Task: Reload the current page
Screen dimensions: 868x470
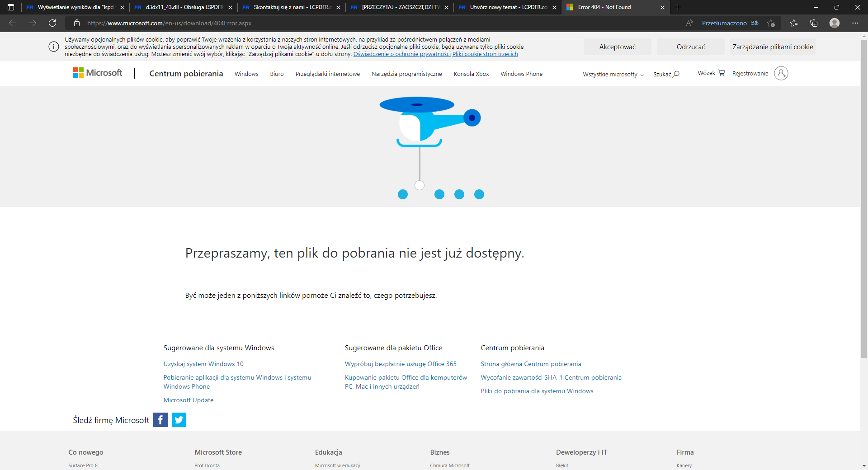Action: (52, 23)
